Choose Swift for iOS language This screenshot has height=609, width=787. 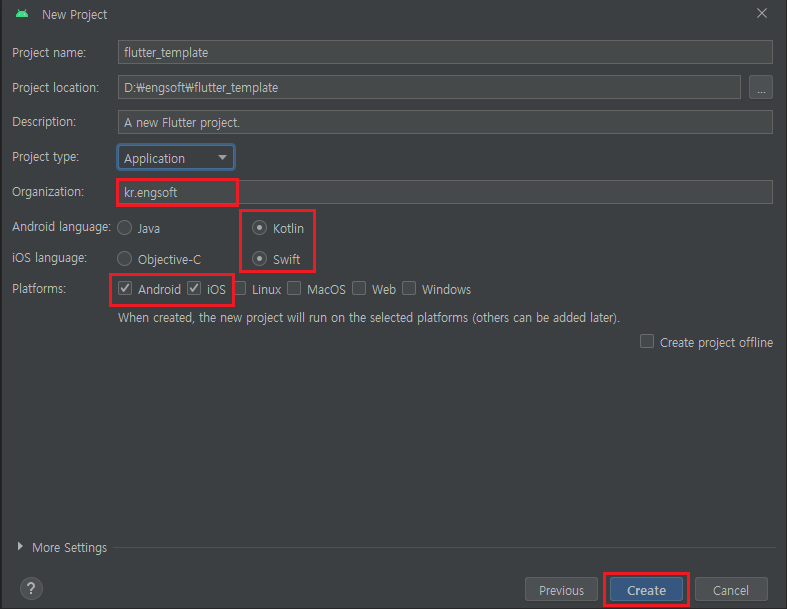click(x=259, y=259)
